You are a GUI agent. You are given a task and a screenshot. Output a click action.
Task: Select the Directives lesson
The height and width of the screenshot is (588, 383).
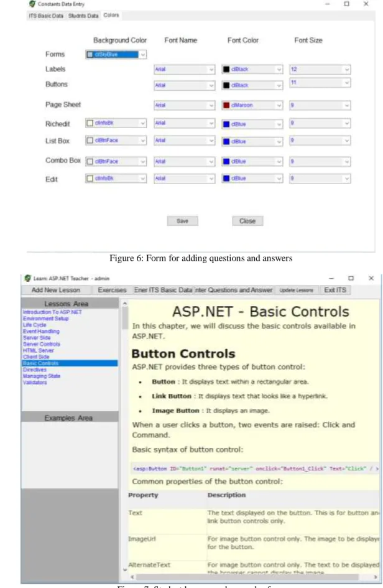coord(34,370)
